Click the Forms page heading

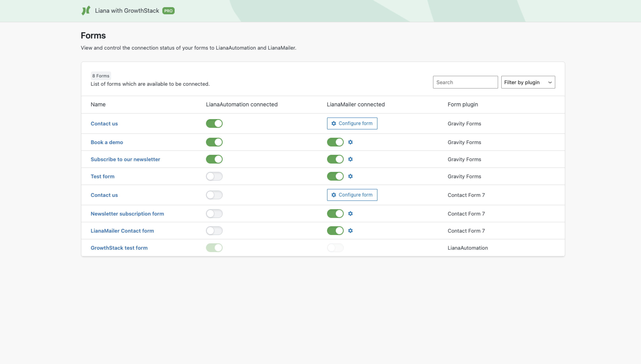point(93,36)
